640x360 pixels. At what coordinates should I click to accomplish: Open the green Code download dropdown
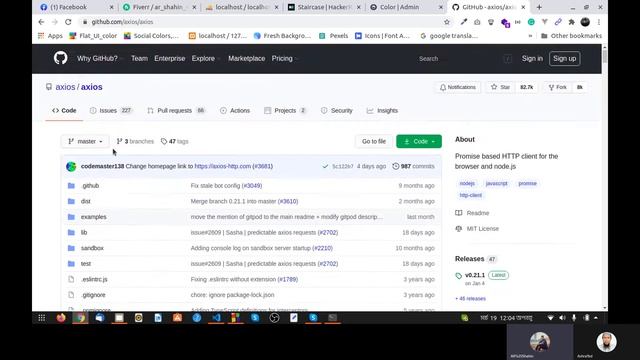click(x=419, y=141)
